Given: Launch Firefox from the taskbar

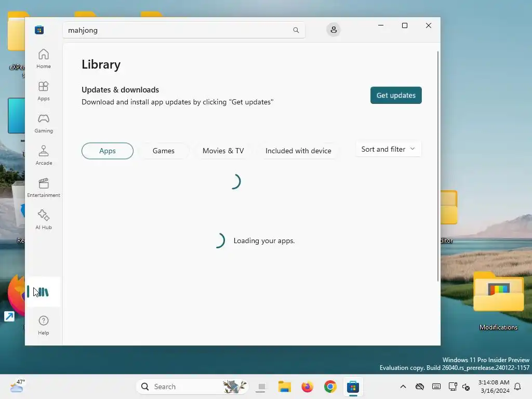Looking at the screenshot, I should [x=308, y=387].
